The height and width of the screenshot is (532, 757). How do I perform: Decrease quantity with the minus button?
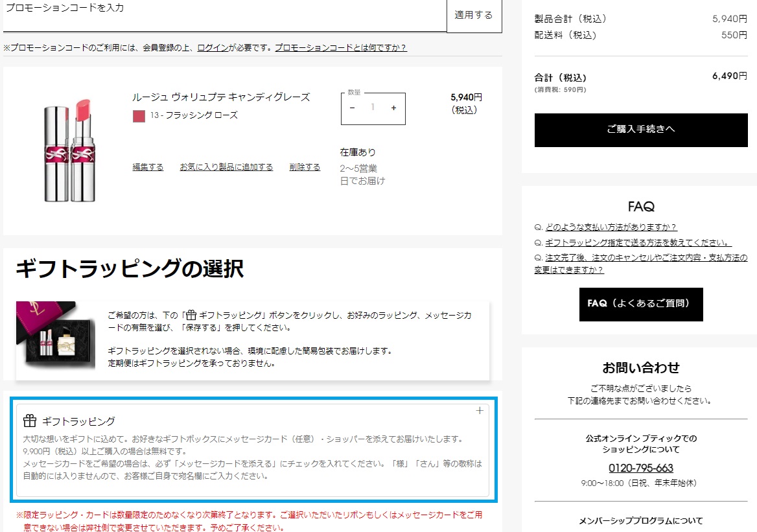[x=353, y=108]
